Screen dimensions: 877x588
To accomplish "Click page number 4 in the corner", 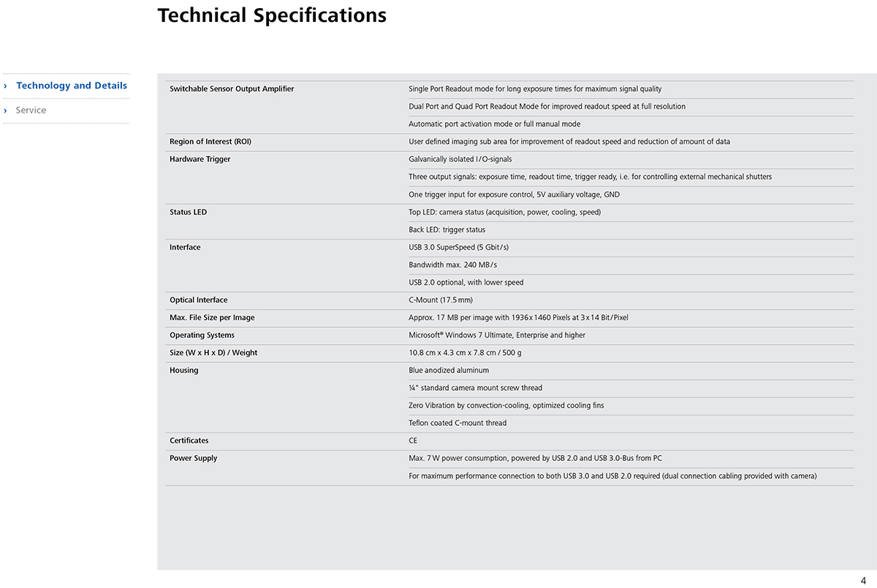I will click(863, 581).
